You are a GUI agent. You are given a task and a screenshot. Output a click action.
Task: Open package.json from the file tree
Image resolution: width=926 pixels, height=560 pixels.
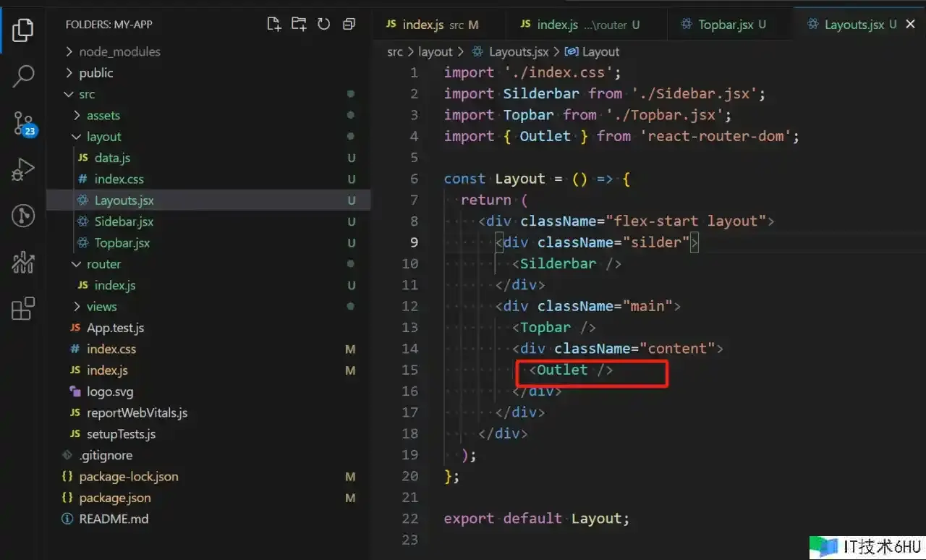coord(115,498)
